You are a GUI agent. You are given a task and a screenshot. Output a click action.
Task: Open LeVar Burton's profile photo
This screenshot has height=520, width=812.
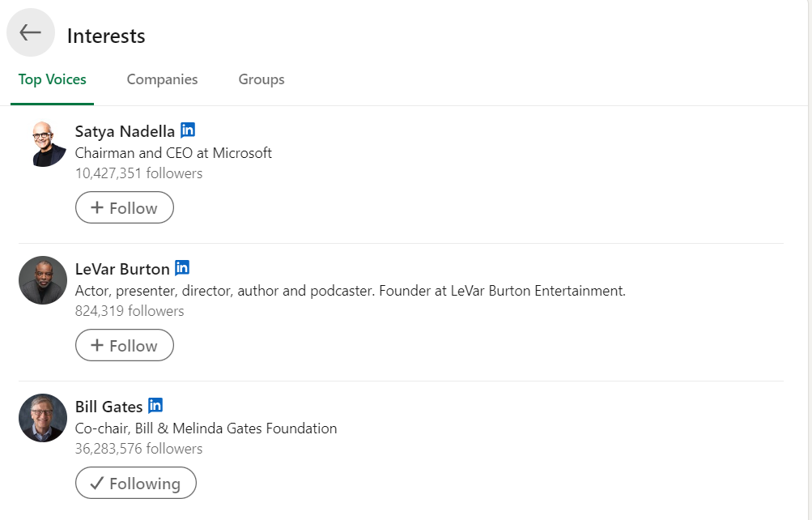(43, 280)
